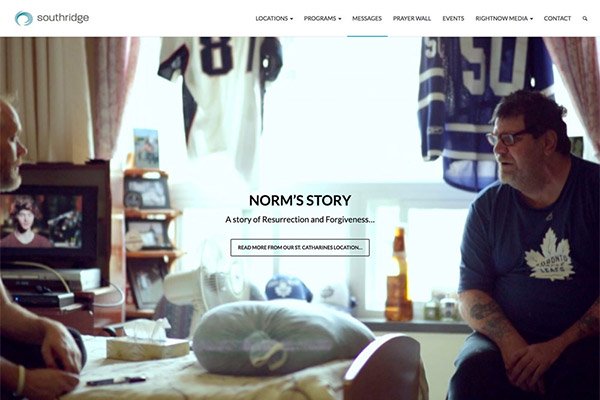This screenshot has height=400, width=600.
Task: Click the active underline indicator below Messages
Action: [x=367, y=36]
